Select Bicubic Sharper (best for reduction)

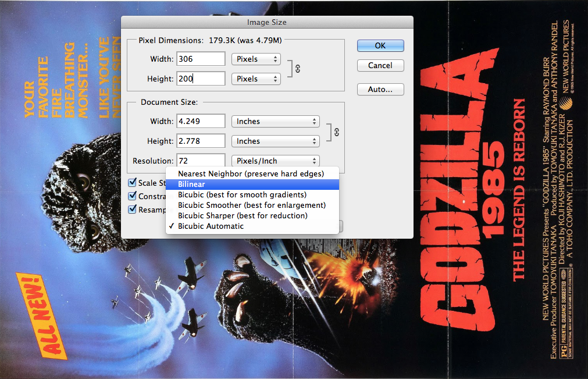pyautogui.click(x=252, y=216)
